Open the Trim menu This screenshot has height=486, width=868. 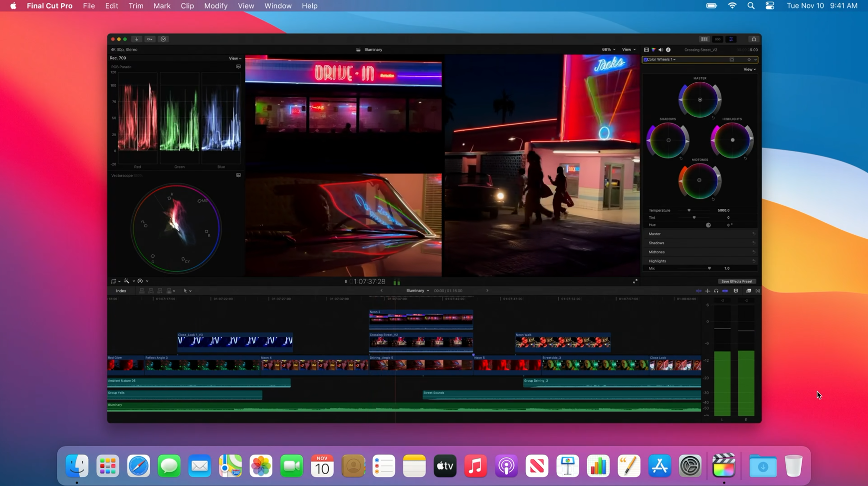136,6
